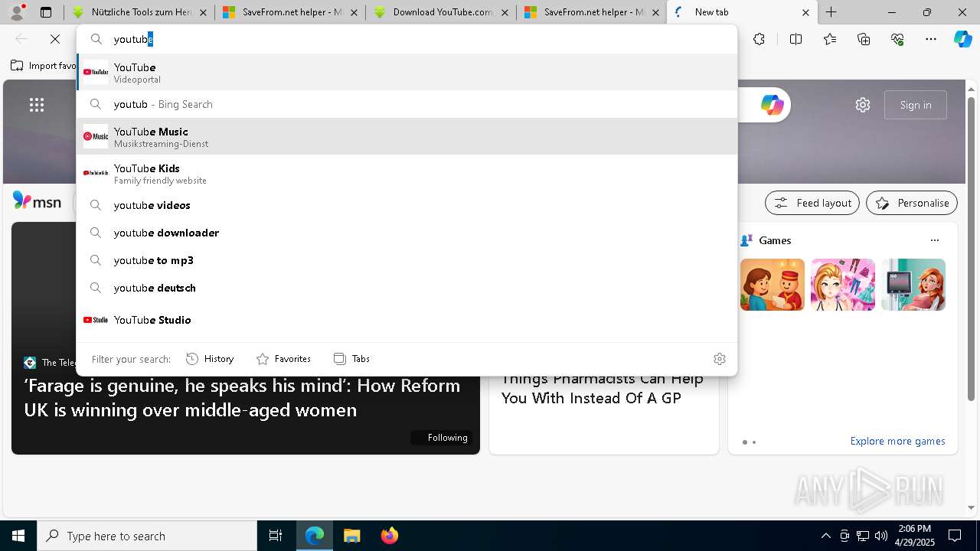
Task: Open the app launcher grid icon
Action: 37,105
